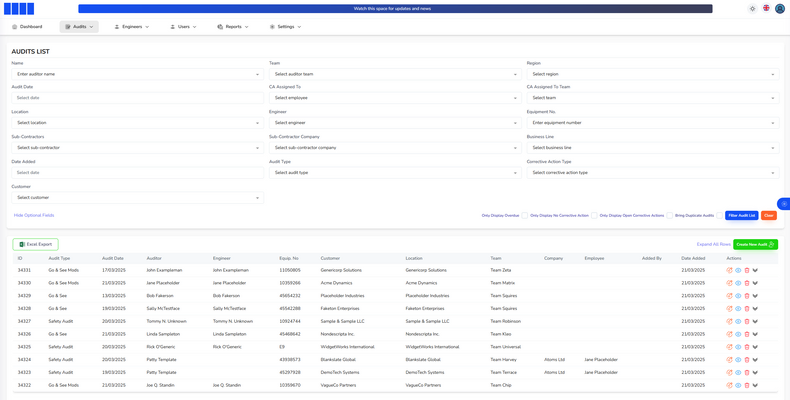
Task: Open the Select sub-contractor company dropdown
Action: tap(395, 148)
